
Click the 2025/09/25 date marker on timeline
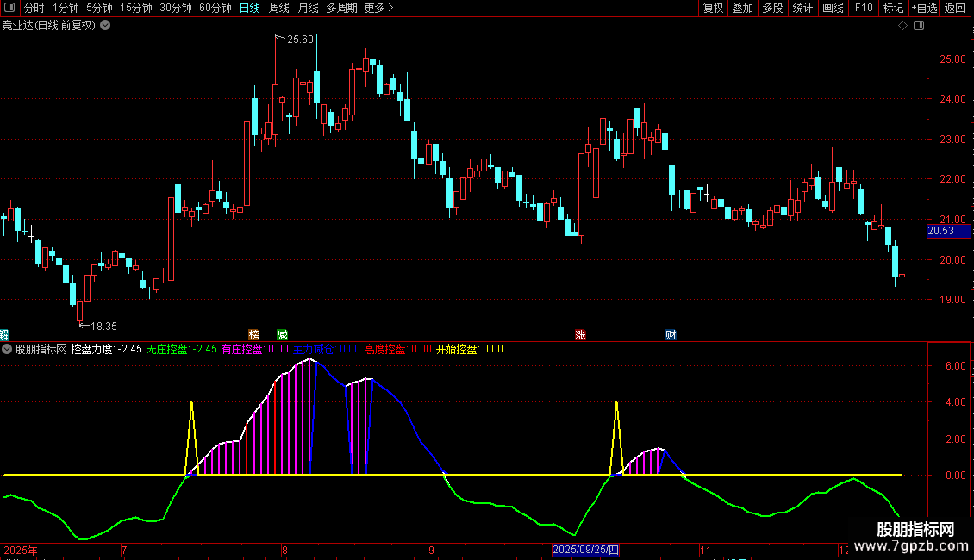tap(585, 550)
